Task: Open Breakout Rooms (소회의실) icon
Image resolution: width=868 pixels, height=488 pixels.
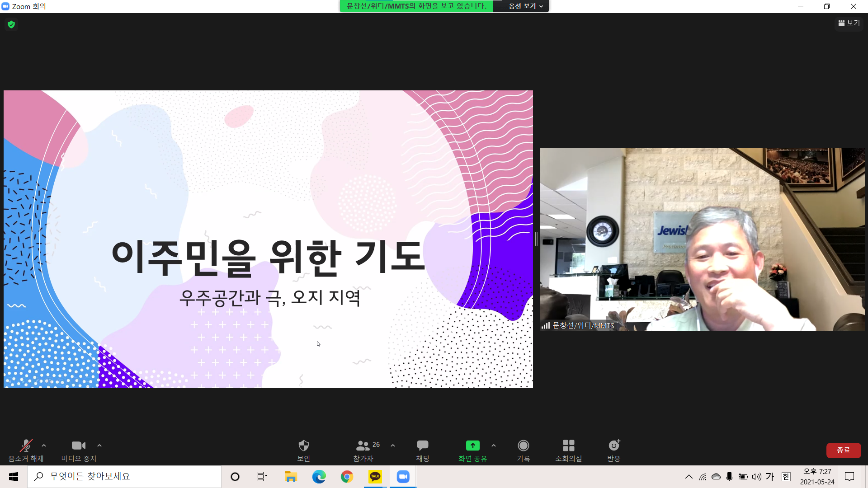Action: tap(568, 446)
